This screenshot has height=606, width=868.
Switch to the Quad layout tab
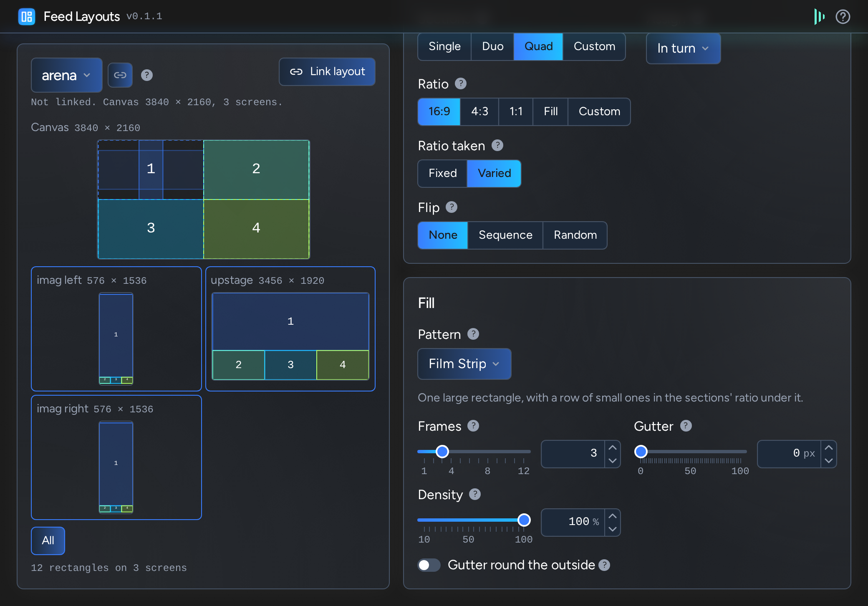pos(538,46)
